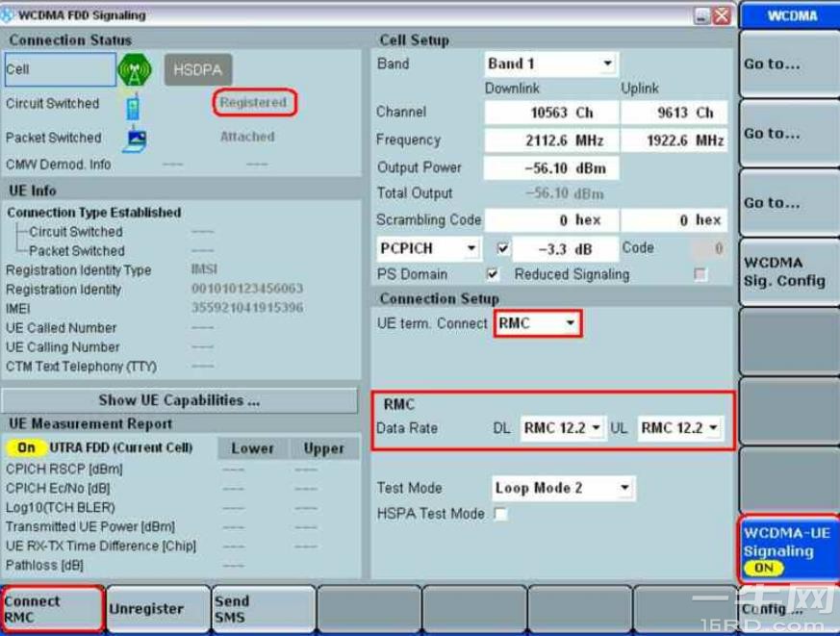Image resolution: width=840 pixels, height=636 pixels.
Task: Enable the HSPA Test Mode checkbox
Action: tap(500, 514)
